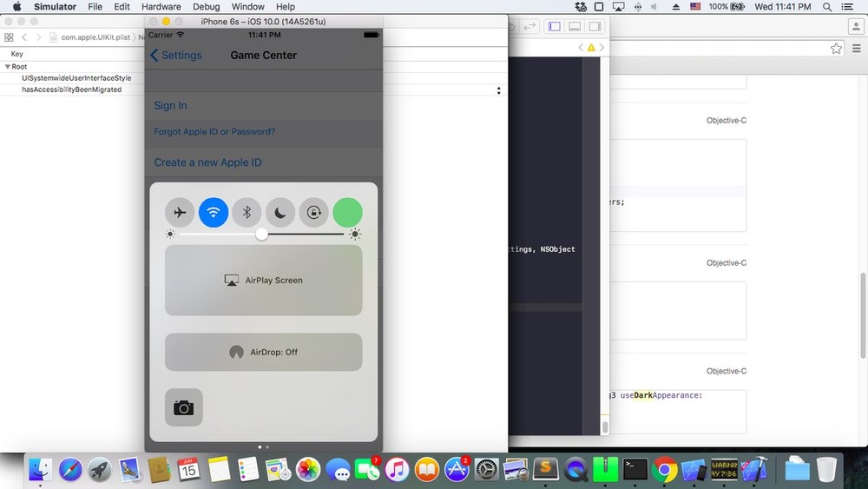This screenshot has width=868, height=489.
Task: Toggle Airplane Mode in Control Center
Action: (180, 212)
